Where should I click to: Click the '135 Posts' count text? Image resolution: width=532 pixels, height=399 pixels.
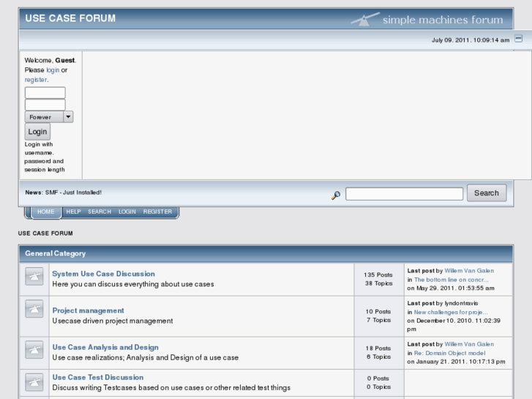(x=378, y=275)
